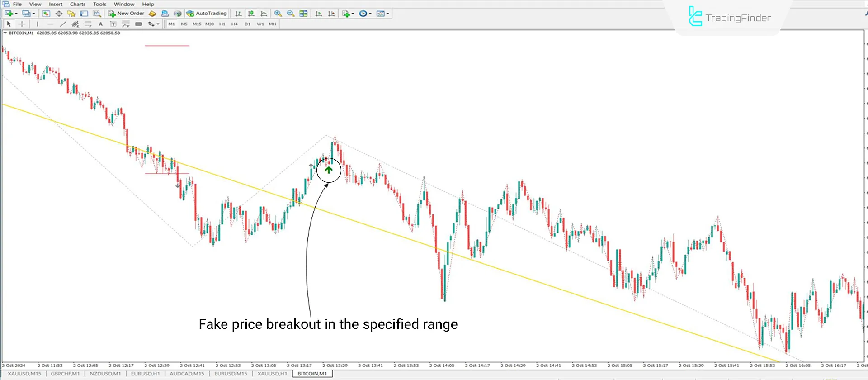This screenshot has width=868, height=380.
Task: Open the Tools menu
Action: tap(99, 4)
